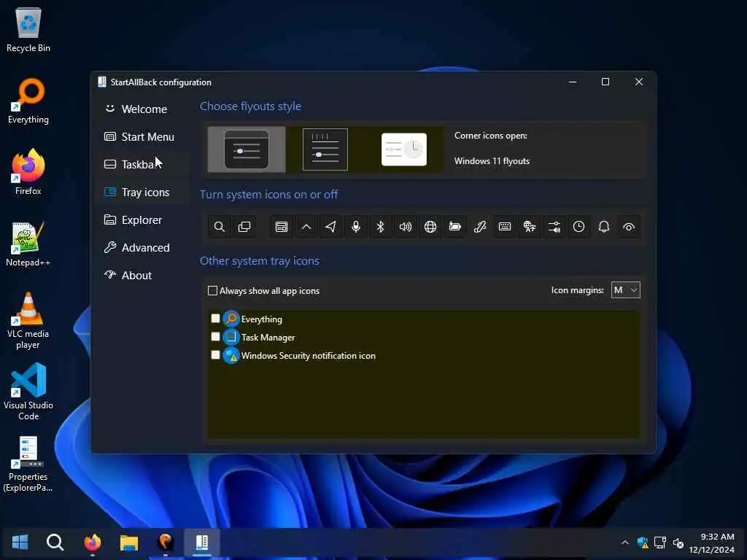
Task: Toggle the Network globe system icon
Action: click(x=430, y=227)
